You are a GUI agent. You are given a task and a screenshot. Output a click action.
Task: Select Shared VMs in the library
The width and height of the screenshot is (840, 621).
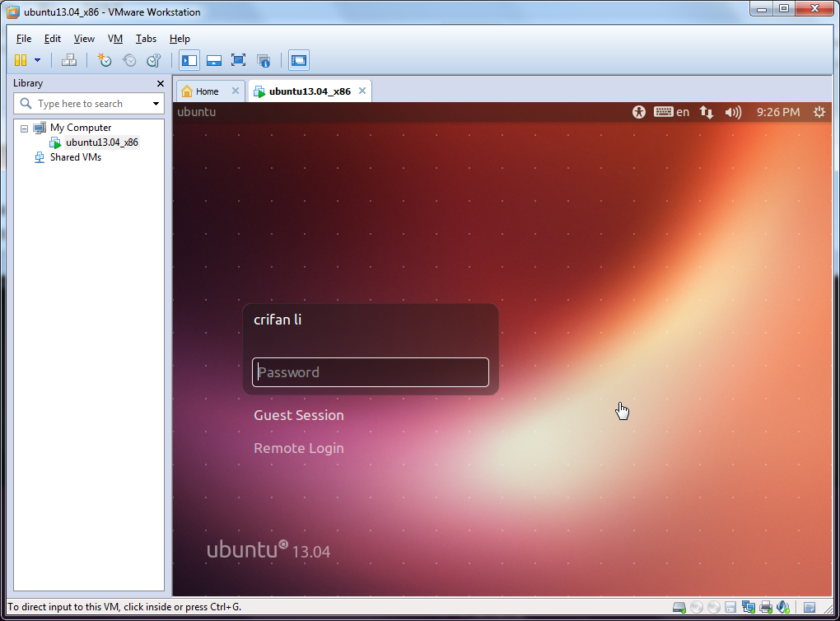(x=76, y=157)
